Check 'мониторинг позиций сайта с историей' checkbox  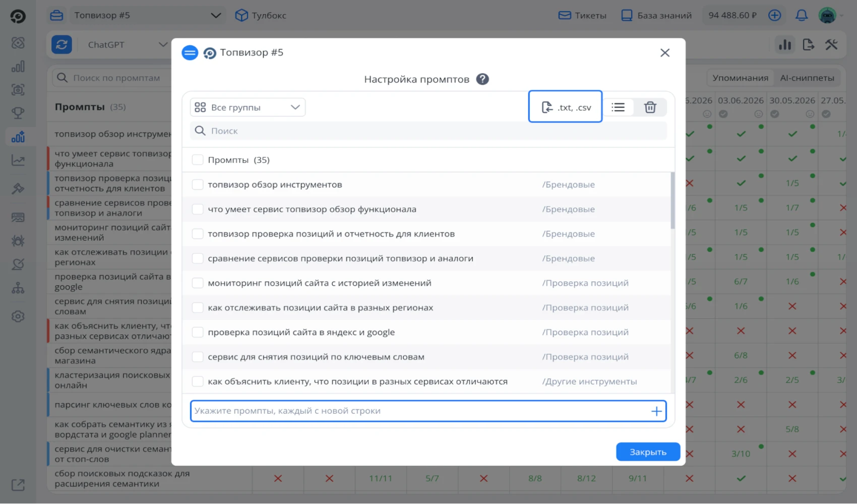[198, 283]
